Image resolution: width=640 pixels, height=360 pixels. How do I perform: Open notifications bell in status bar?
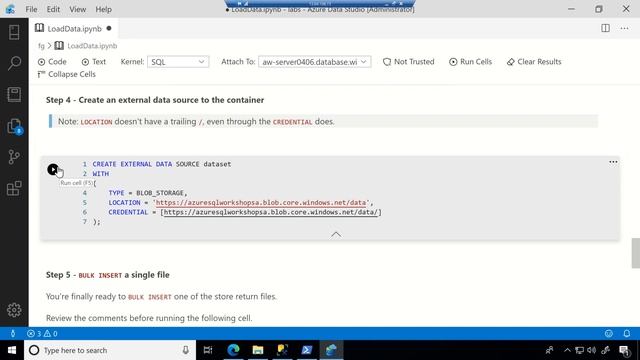pos(627,333)
